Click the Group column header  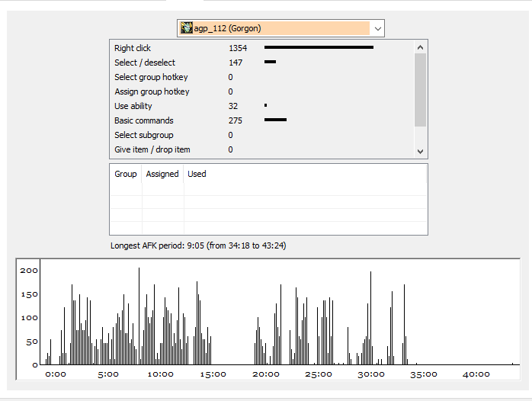(x=126, y=174)
